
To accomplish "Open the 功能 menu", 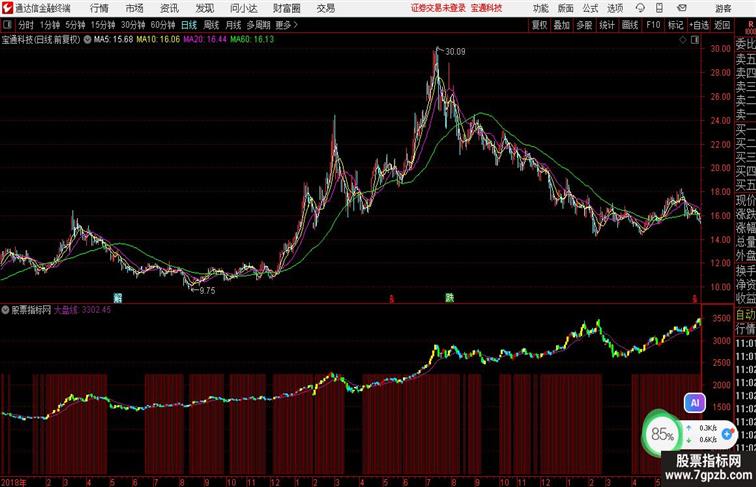I will click(541, 8).
